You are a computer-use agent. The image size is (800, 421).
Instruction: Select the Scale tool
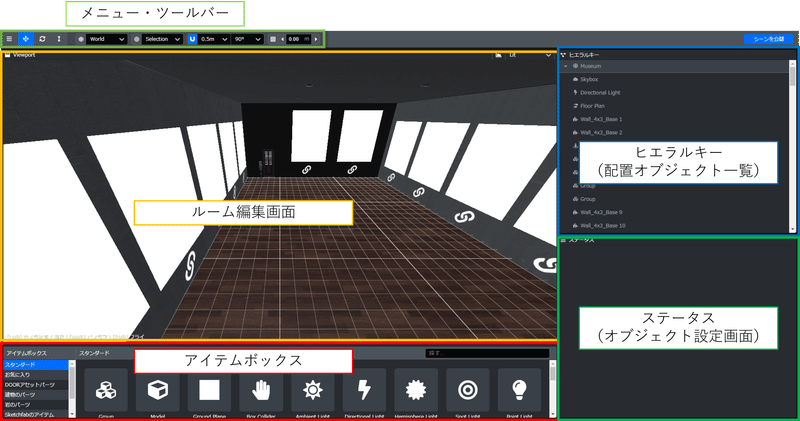[59, 39]
